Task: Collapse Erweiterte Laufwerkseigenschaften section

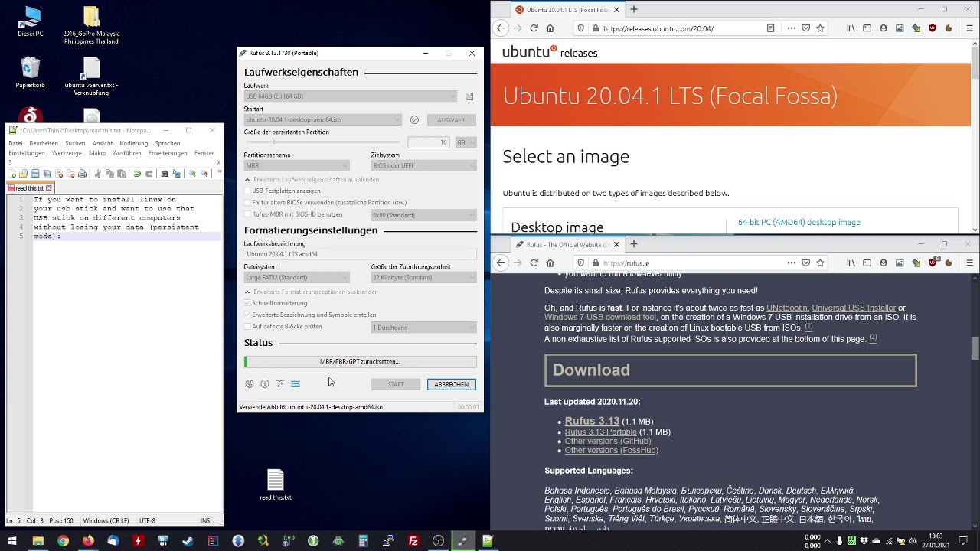Action: tap(312, 180)
